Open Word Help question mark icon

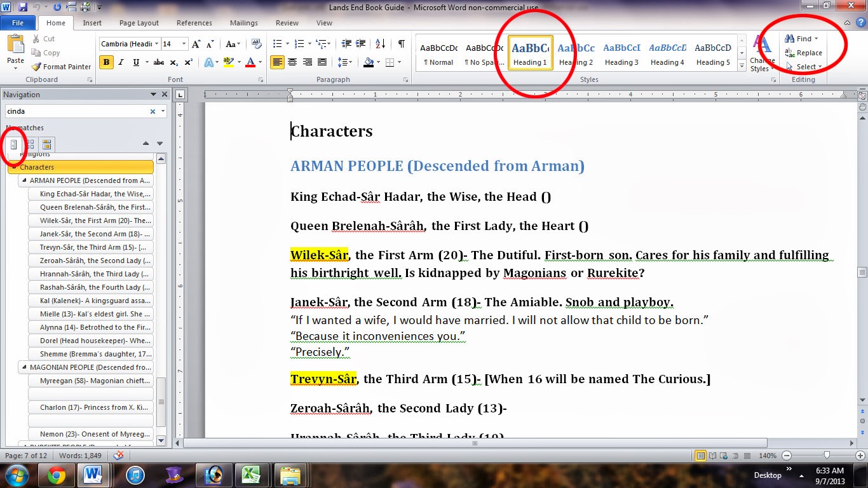pyautogui.click(x=860, y=23)
